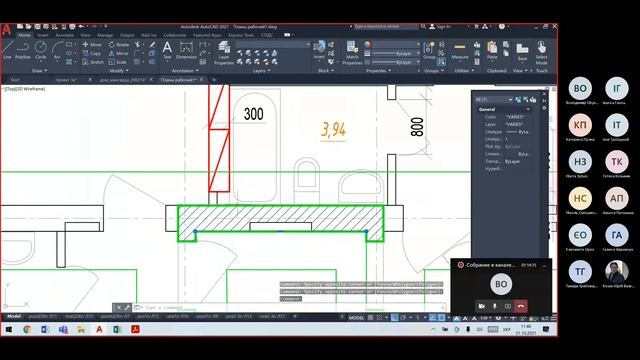The width and height of the screenshot is (640, 360).
Task: Switch to the Manage ribbon tab
Action: [x=105, y=36]
